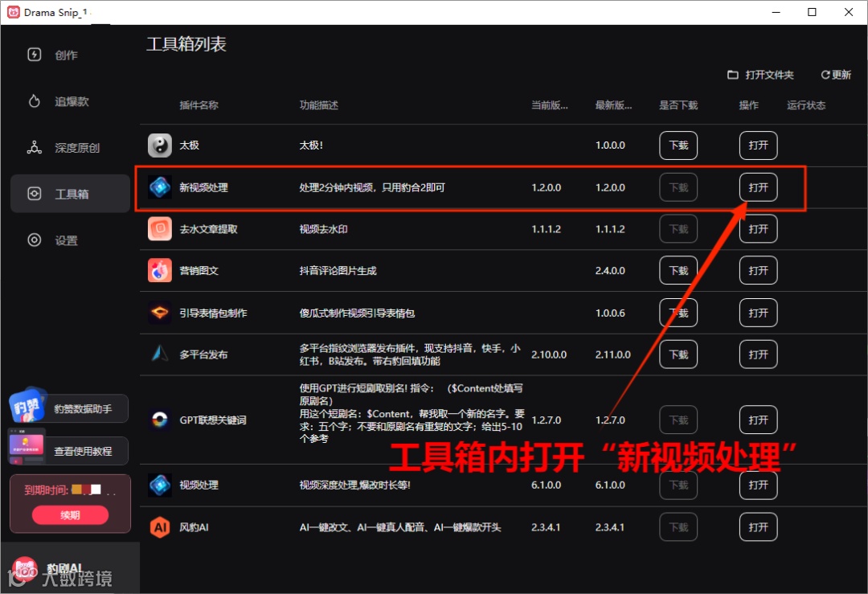This screenshot has width=868, height=594.
Task: Open the 创作 section
Action: [x=70, y=54]
